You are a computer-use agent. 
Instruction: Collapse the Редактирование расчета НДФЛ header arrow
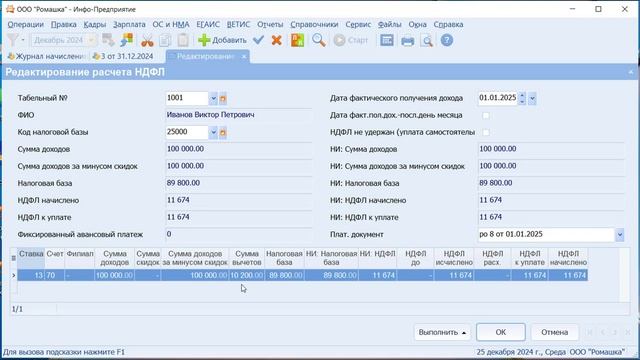tap(631, 72)
